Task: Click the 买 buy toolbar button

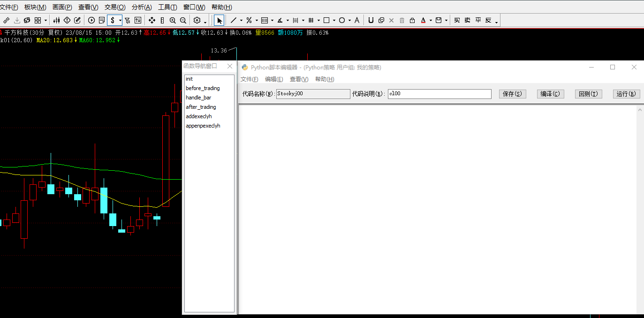Action: point(457,20)
